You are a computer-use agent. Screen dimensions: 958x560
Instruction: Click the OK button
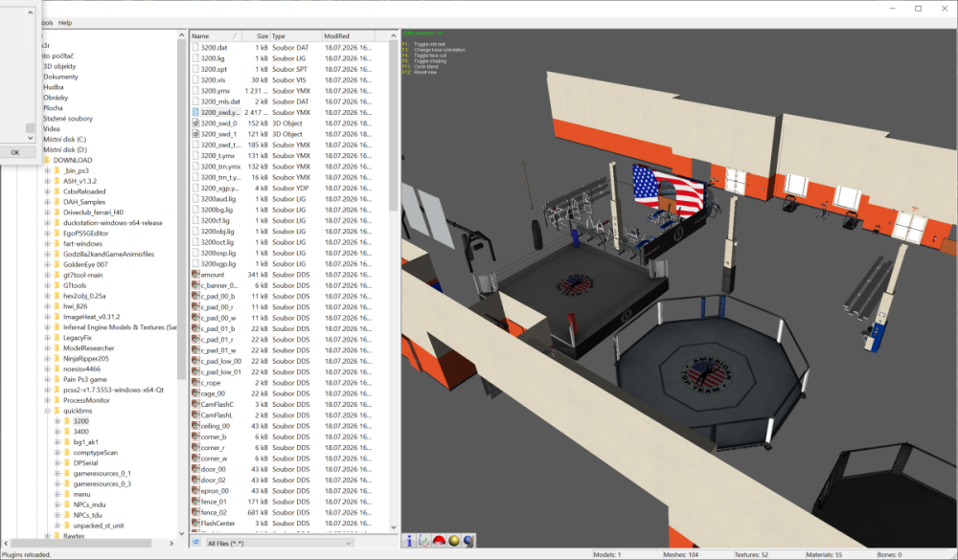point(16,152)
